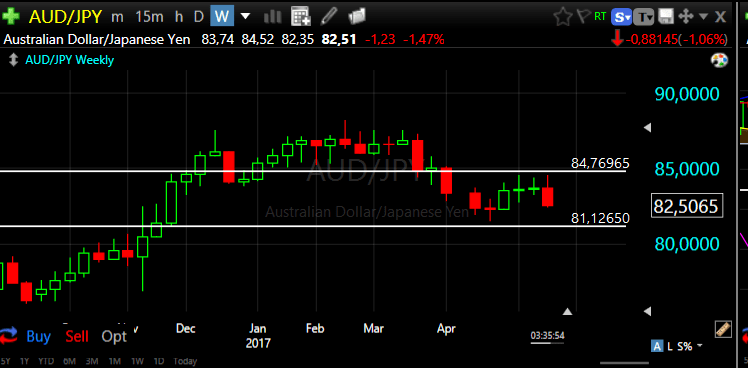Select the 1W range shortcut

(137, 361)
